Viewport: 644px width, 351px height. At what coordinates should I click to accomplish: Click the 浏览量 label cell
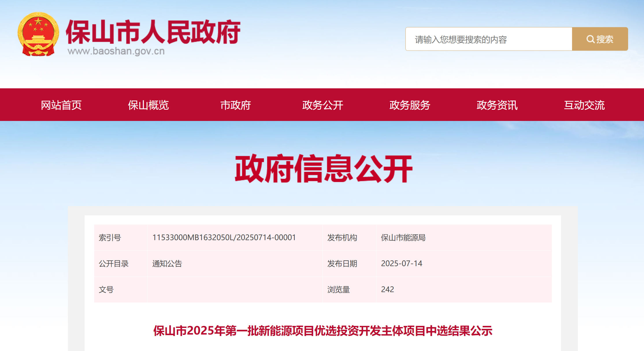pos(349,290)
